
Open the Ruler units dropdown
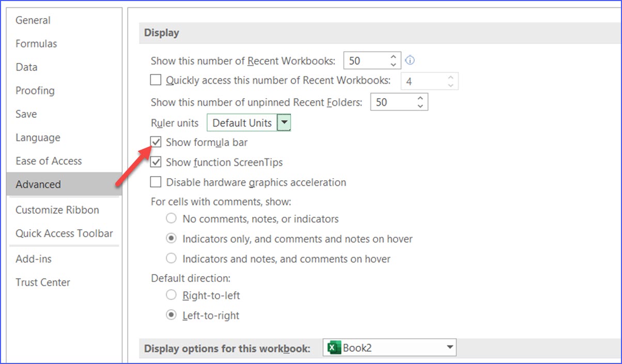pos(284,123)
